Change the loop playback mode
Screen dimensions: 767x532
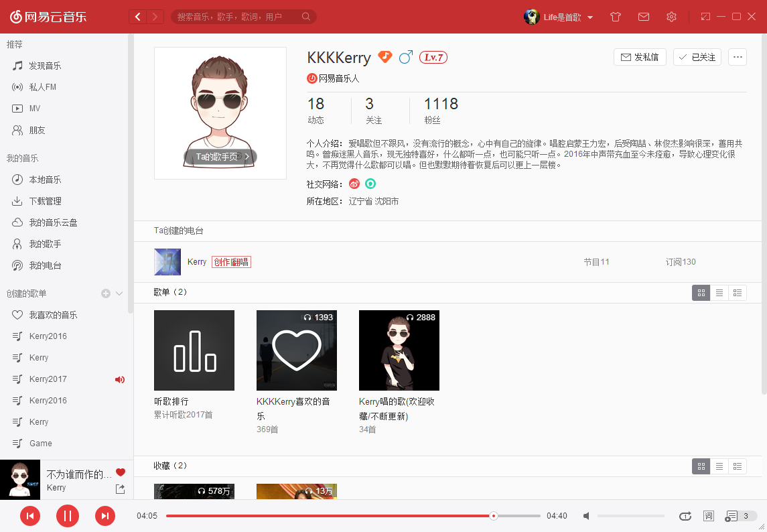685,516
